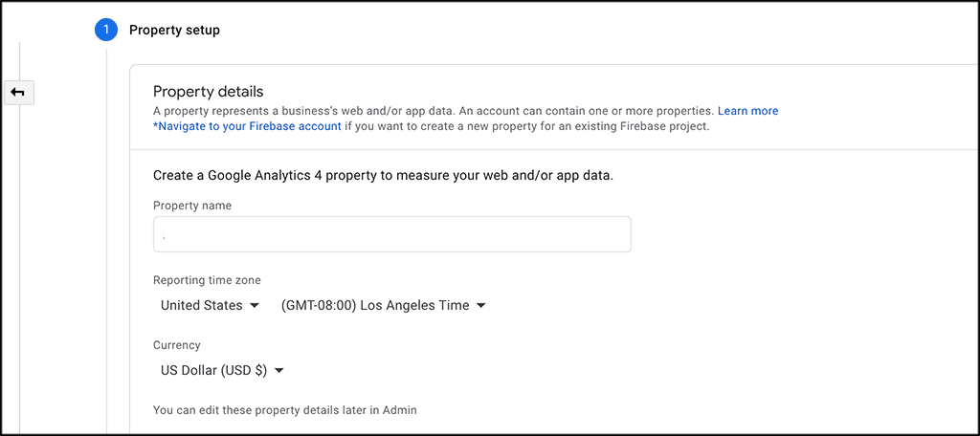Select the Property setup step heading

click(174, 31)
